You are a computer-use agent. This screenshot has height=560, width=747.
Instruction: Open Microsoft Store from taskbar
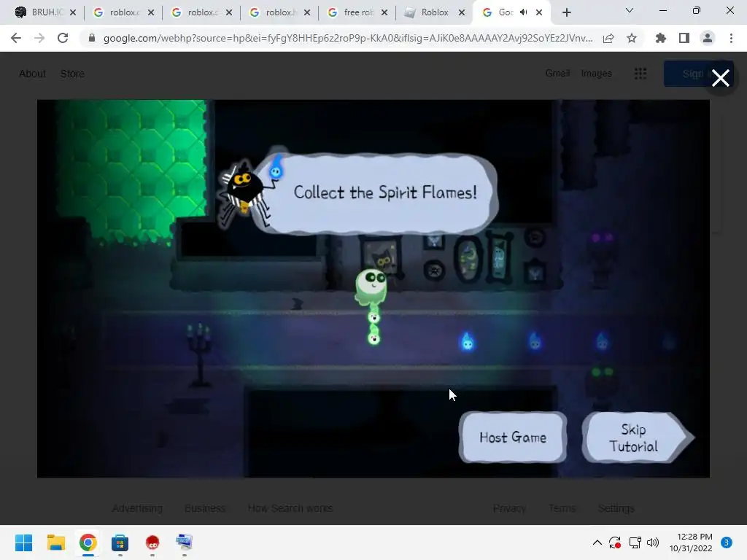(120, 542)
